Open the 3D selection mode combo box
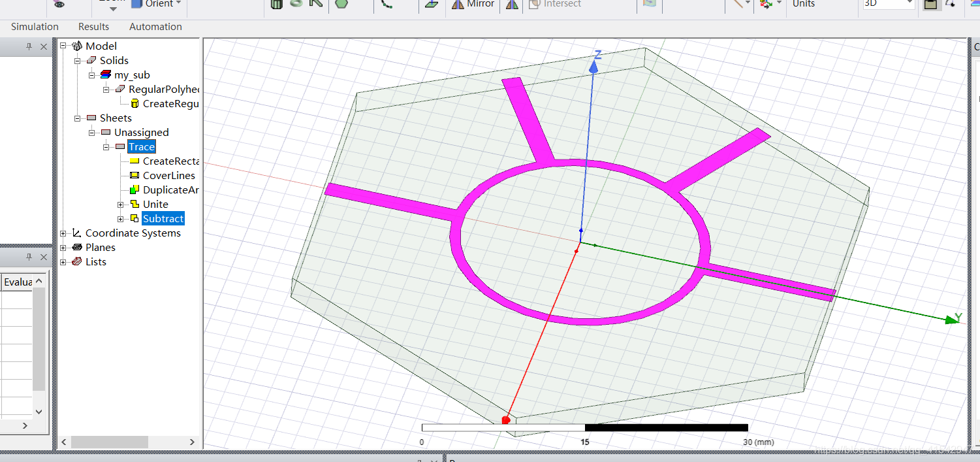This screenshot has width=980, height=462. click(888, 3)
